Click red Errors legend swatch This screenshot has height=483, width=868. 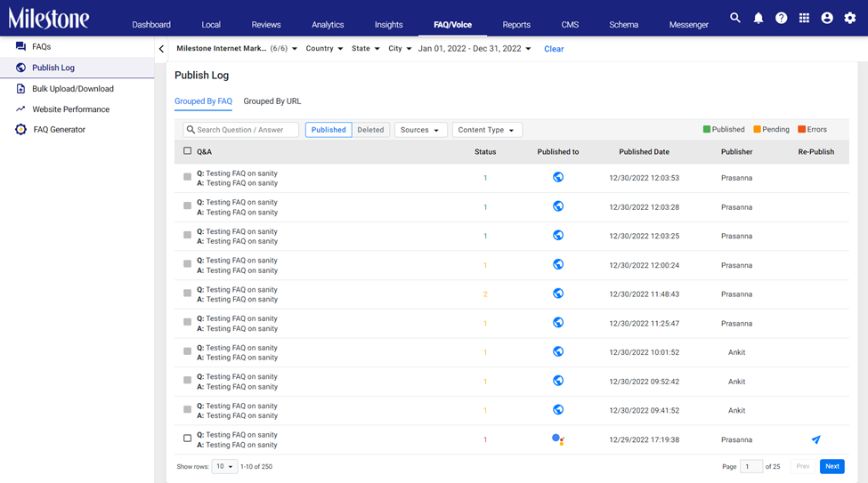801,130
